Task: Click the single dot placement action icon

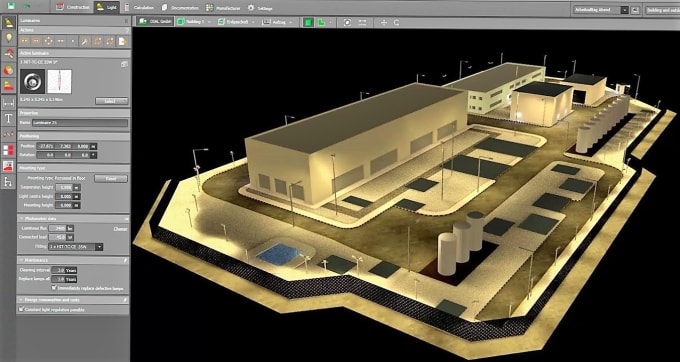Action: (x=72, y=41)
